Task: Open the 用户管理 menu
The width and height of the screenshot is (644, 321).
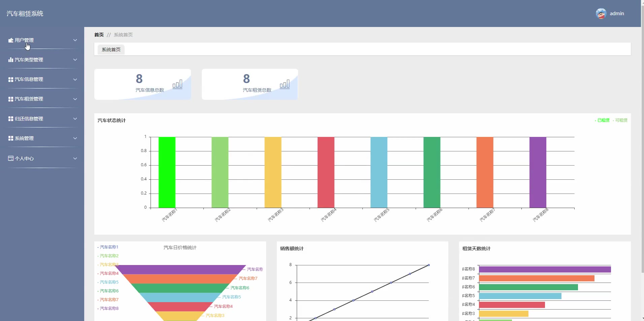Action: point(42,40)
